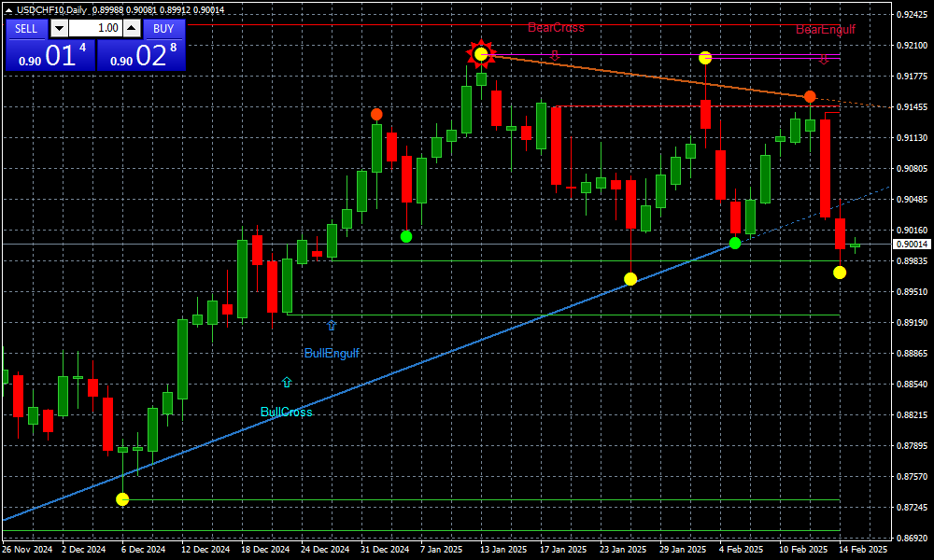Increase lot volume with up arrow
The image size is (934, 560).
131,28
